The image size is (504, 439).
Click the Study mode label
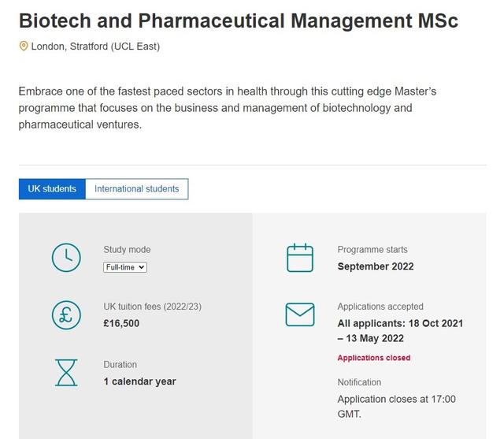click(x=127, y=250)
